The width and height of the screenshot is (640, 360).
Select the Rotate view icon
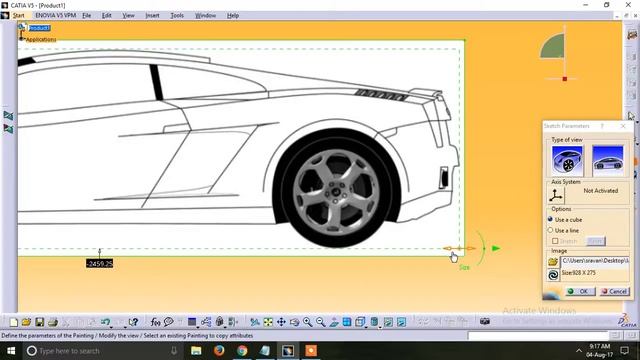294,322
